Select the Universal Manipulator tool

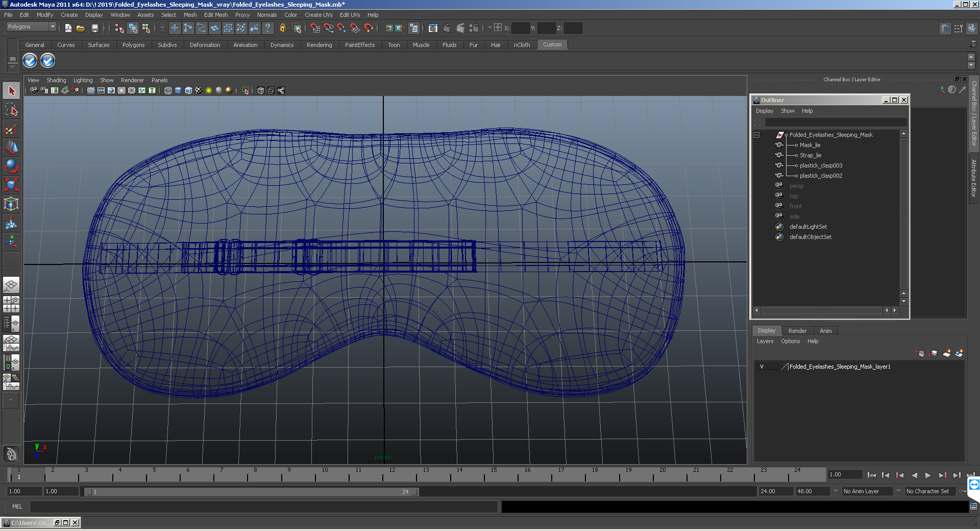click(x=11, y=204)
